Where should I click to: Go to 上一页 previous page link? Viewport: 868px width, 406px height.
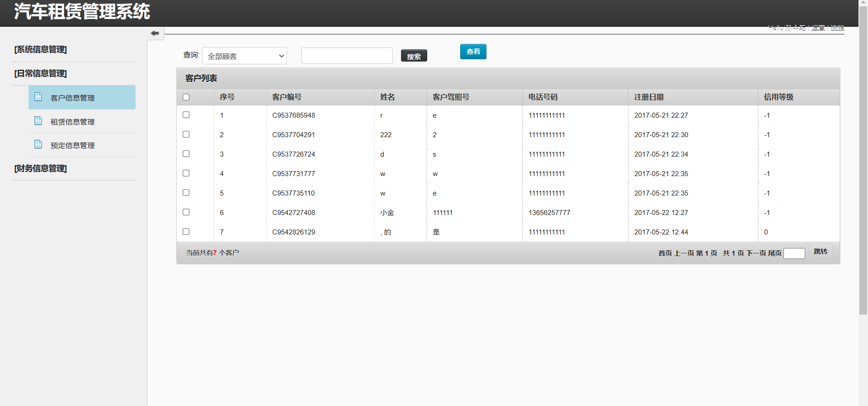(684, 253)
